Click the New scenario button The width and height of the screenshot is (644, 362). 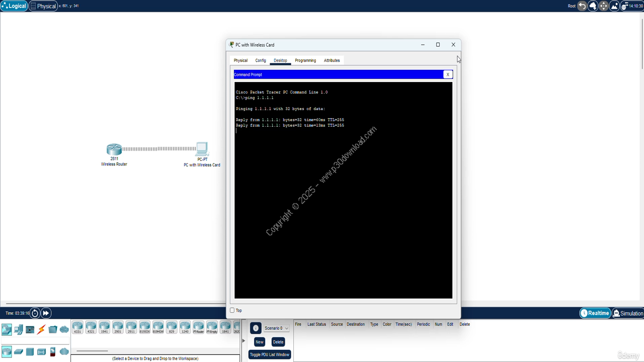point(260,342)
